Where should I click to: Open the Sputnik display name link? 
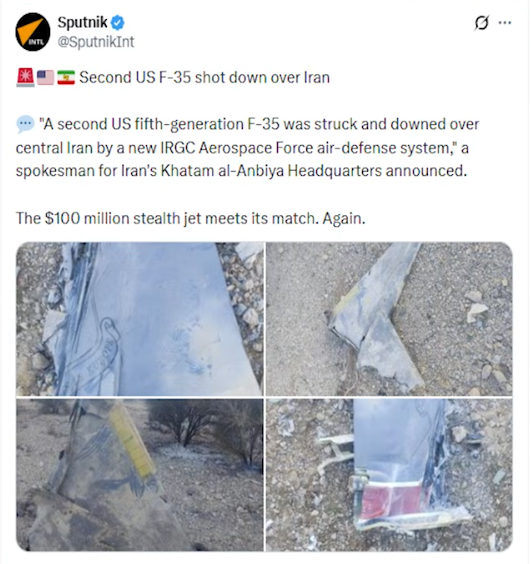click(x=82, y=23)
